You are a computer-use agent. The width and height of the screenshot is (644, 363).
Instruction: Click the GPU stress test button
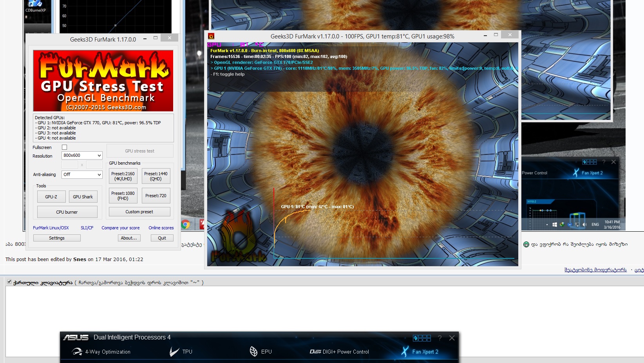[x=139, y=151]
